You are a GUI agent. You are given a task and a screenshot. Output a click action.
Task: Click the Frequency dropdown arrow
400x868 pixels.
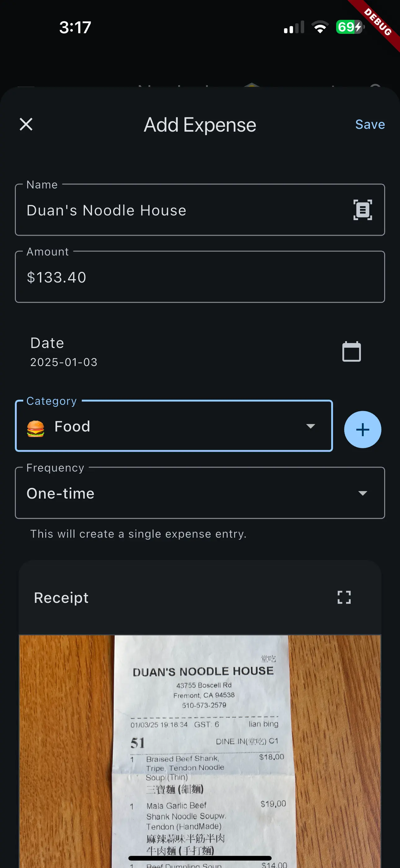(x=362, y=493)
